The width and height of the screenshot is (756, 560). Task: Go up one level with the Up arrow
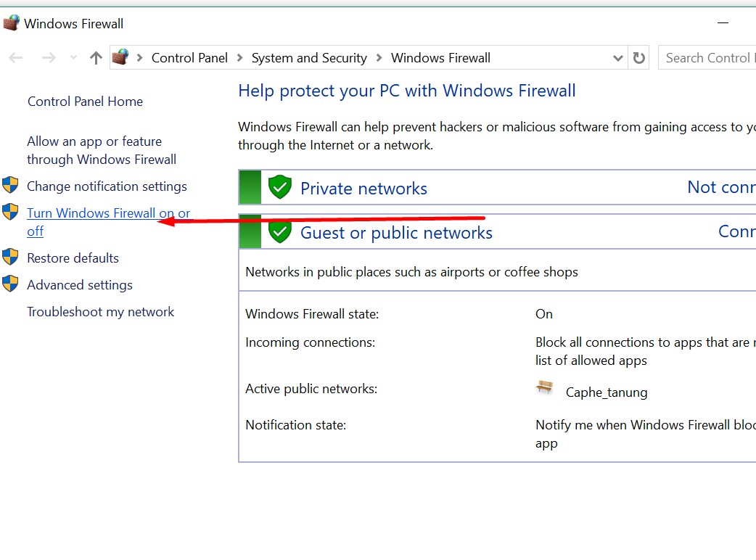(96, 58)
